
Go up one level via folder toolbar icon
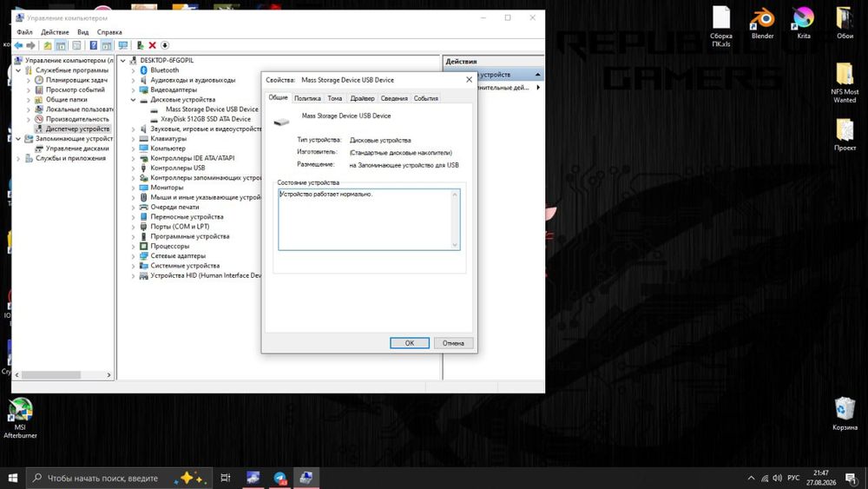[x=48, y=45]
